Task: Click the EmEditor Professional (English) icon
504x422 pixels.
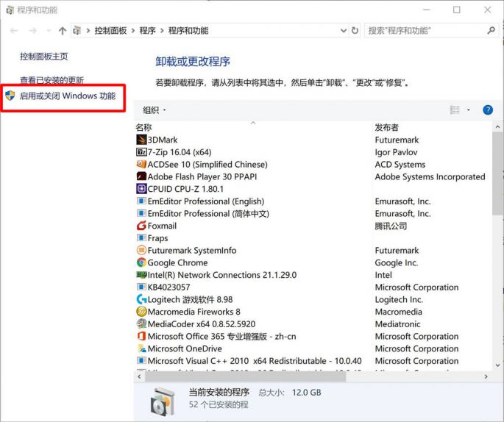Action: pos(141,201)
